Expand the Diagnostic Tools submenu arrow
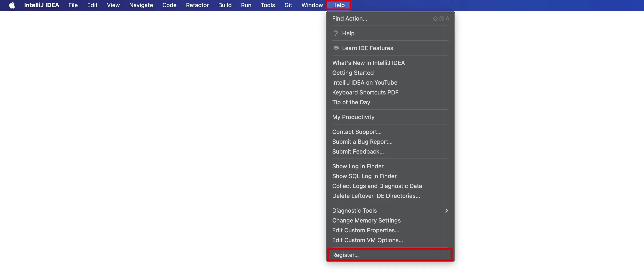 (x=446, y=211)
